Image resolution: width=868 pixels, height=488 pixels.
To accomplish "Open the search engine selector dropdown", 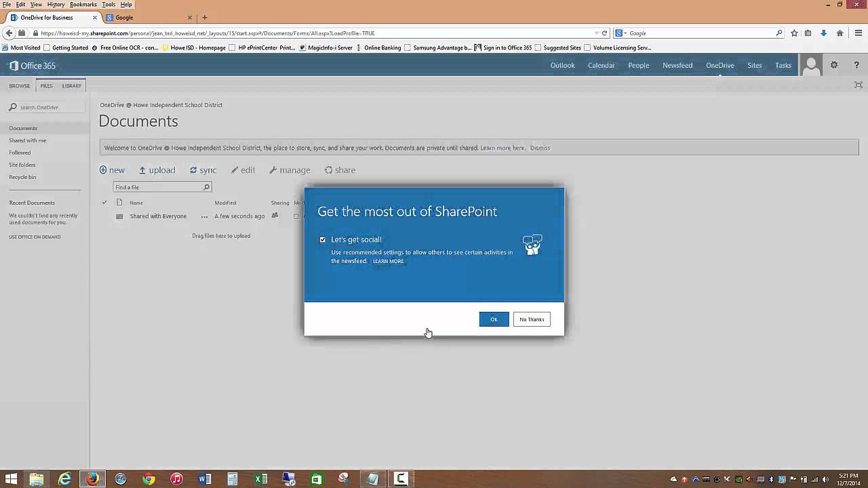I will click(620, 33).
